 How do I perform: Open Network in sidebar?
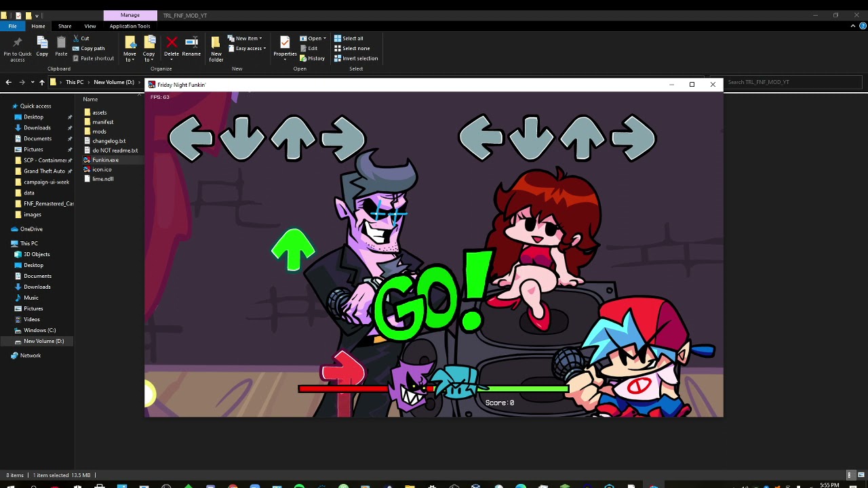click(31, 355)
